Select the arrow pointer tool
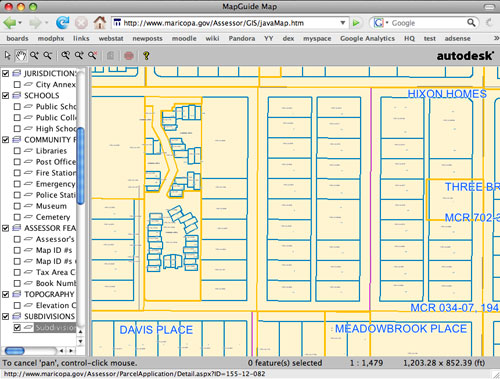The height and width of the screenshot is (379, 500). coord(7,55)
